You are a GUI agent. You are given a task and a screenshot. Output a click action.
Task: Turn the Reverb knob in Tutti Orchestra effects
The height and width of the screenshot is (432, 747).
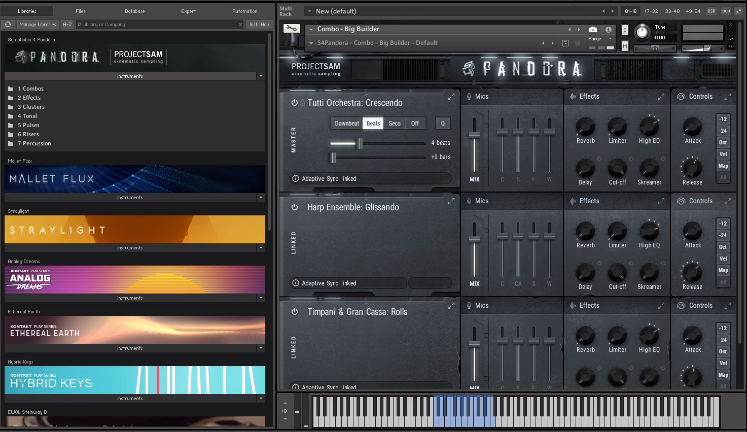[585, 127]
